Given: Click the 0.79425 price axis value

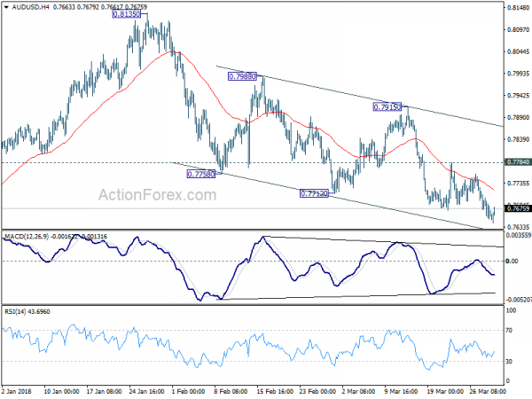Looking at the screenshot, I should coord(518,96).
